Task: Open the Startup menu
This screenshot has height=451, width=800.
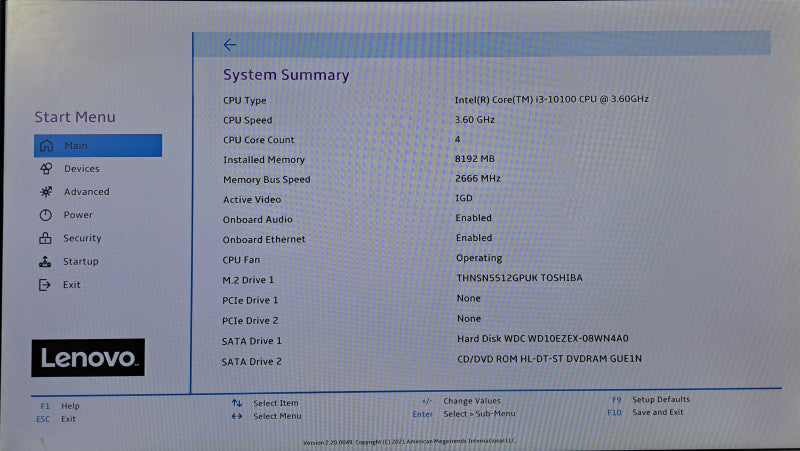Action: coord(81,262)
